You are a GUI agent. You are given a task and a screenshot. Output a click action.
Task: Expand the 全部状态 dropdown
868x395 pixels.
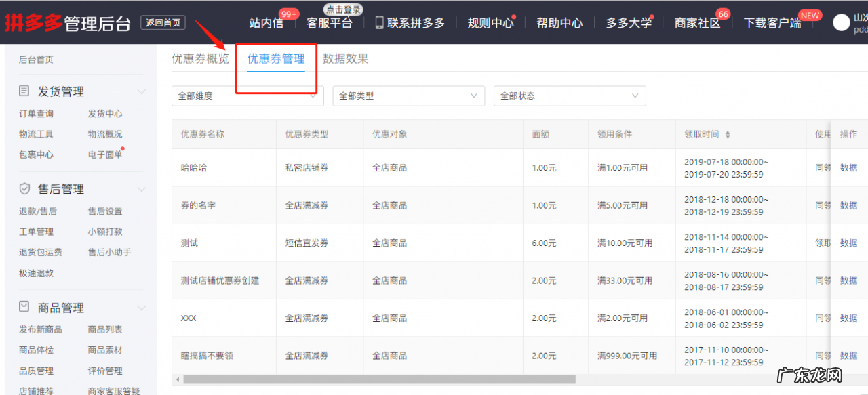click(570, 96)
